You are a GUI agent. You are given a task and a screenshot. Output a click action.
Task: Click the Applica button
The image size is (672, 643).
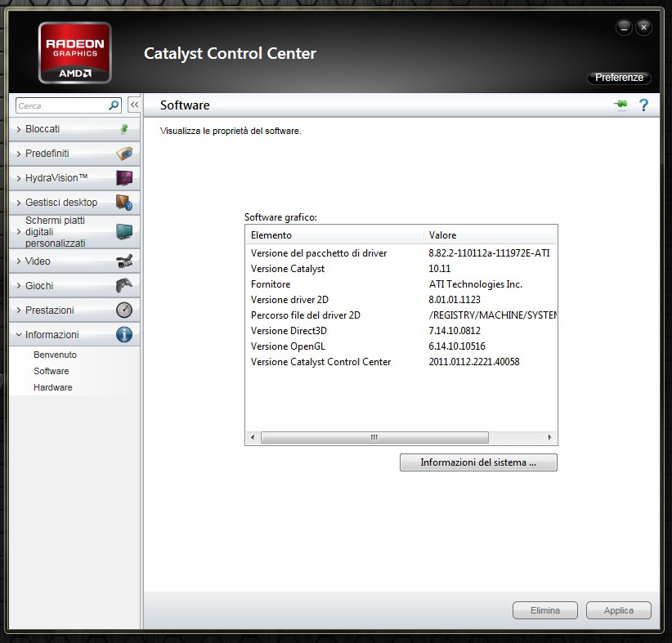(x=618, y=610)
